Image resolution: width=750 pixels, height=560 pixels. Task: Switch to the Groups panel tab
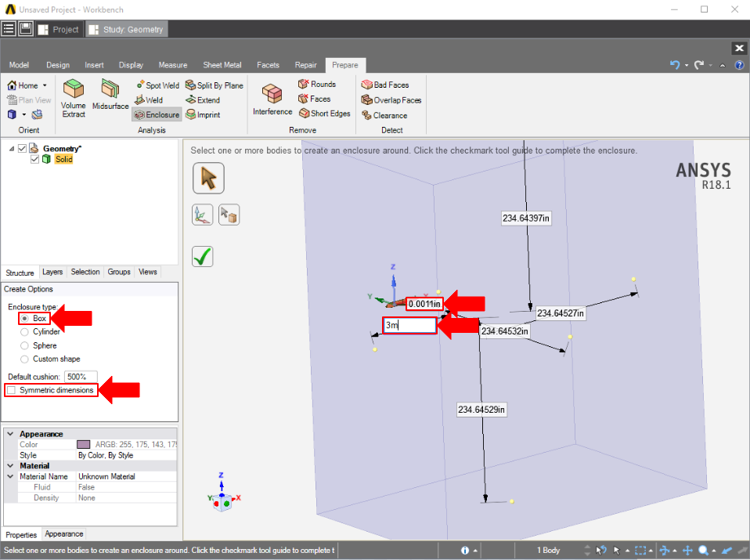(119, 272)
